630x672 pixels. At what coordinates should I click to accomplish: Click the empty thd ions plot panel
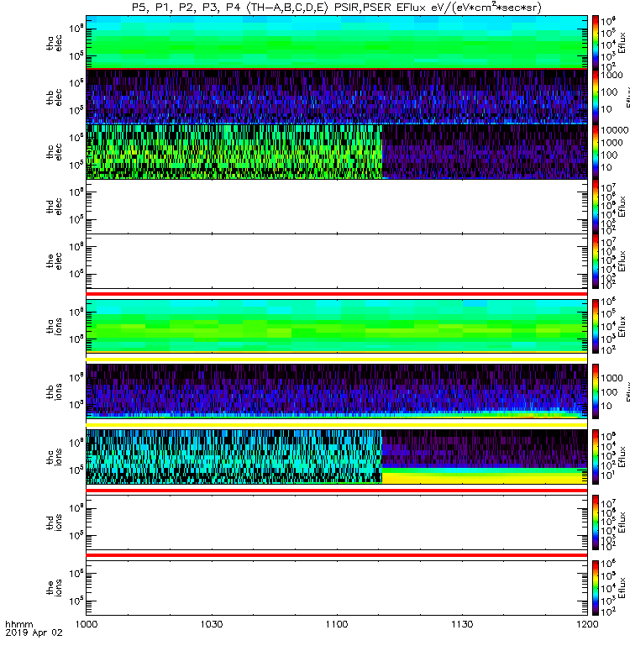coord(337,522)
